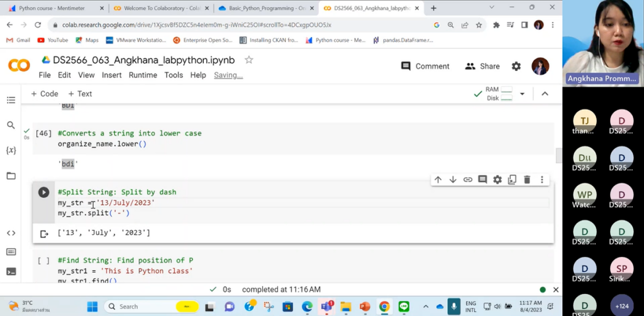Open the Files folder panel

click(11, 176)
